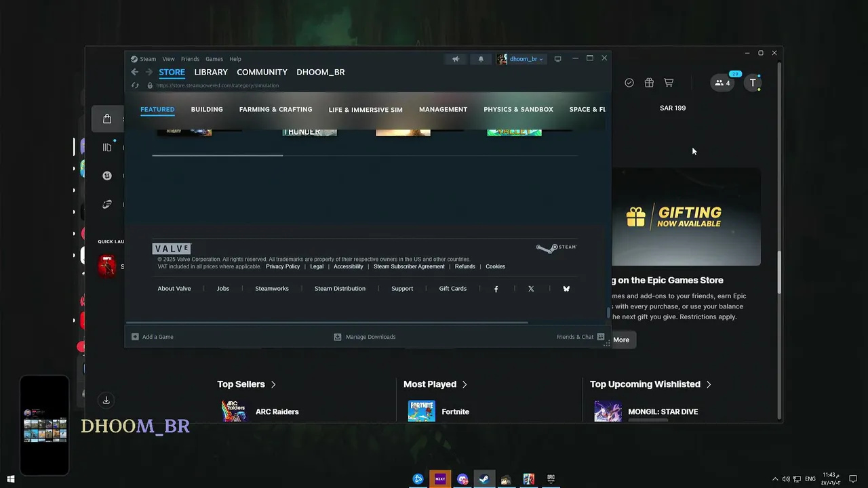Image resolution: width=868 pixels, height=488 pixels.
Task: Switch to Steam STORE section
Action: pos(172,72)
